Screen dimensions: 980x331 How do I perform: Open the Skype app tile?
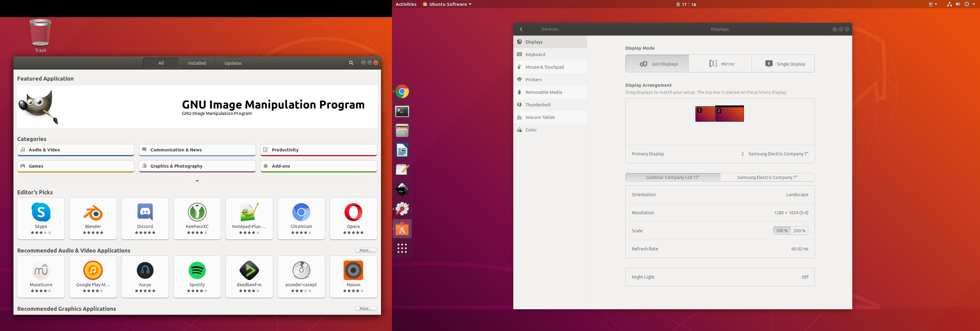tap(41, 218)
